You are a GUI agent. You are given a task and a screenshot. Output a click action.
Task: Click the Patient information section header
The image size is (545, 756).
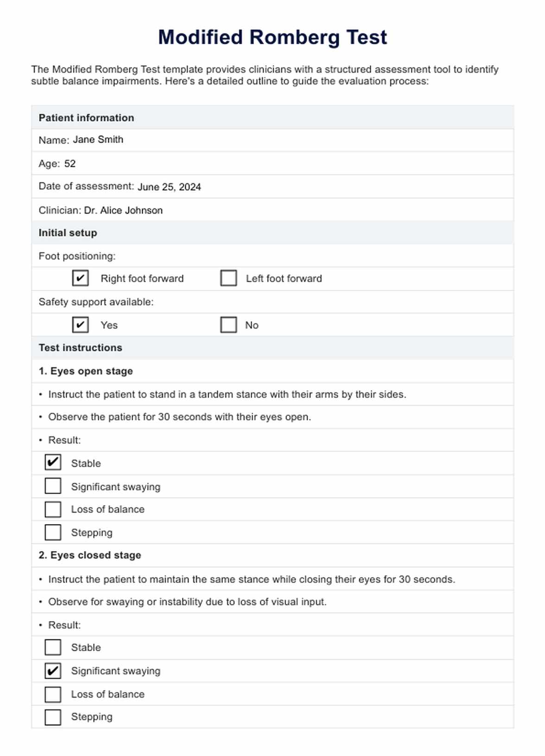pyautogui.click(x=86, y=118)
